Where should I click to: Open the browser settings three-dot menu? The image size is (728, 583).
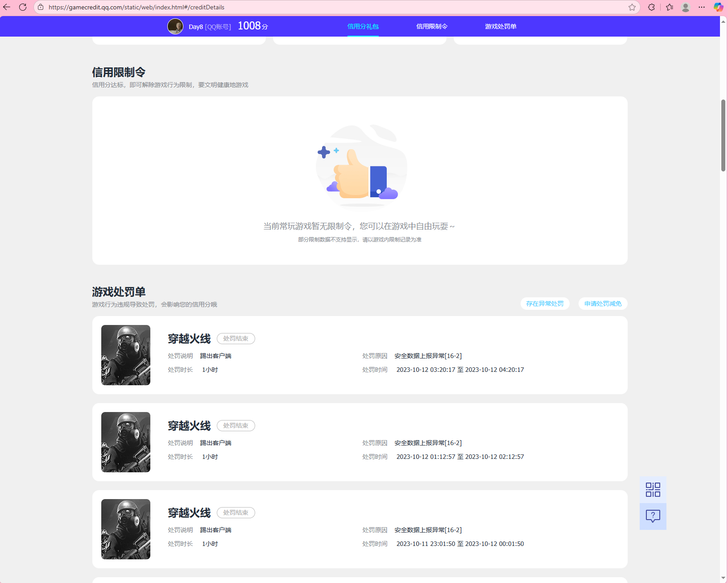tap(701, 7)
